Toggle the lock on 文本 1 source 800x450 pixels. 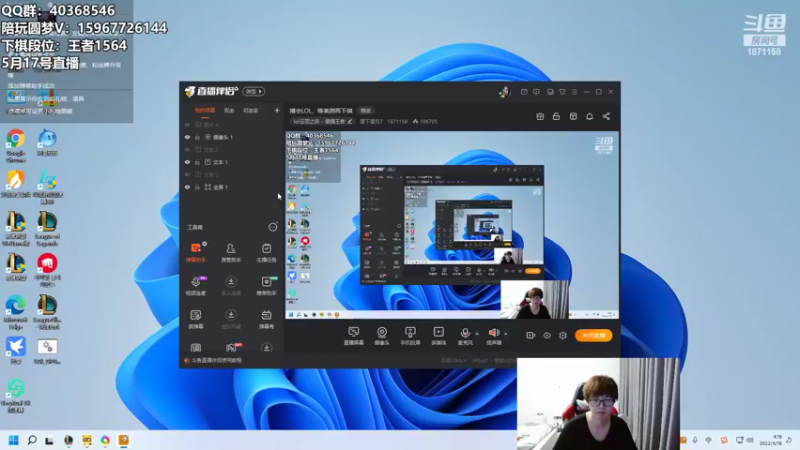pos(197,162)
